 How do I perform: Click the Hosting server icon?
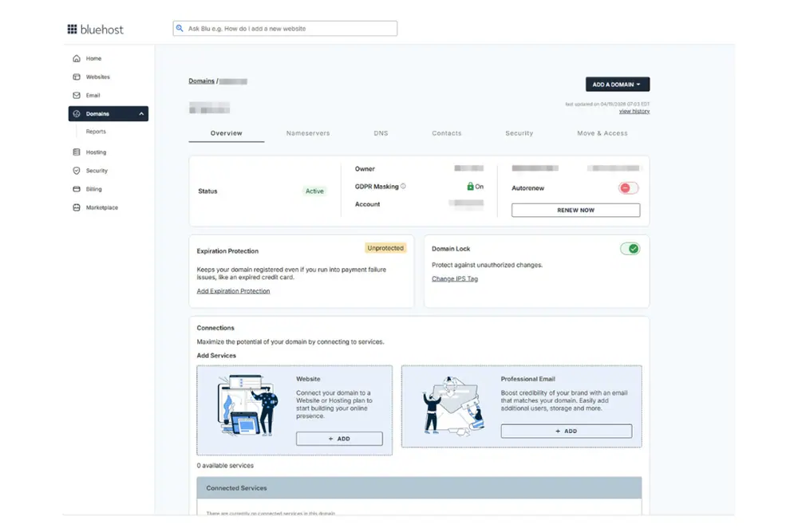tap(77, 152)
